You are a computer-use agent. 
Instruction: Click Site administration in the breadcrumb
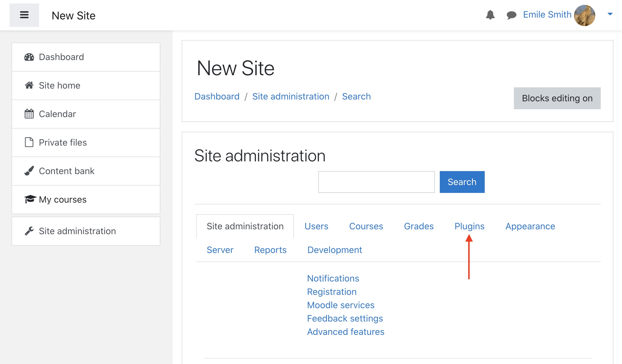click(x=291, y=96)
